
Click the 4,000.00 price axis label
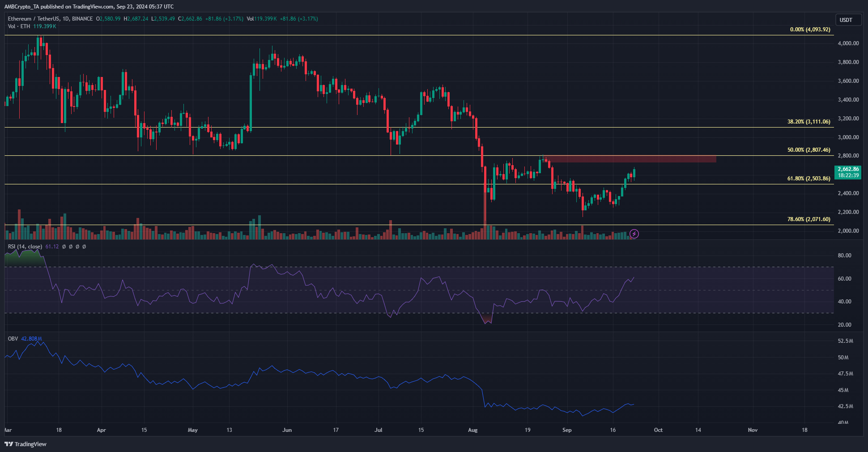tap(848, 43)
